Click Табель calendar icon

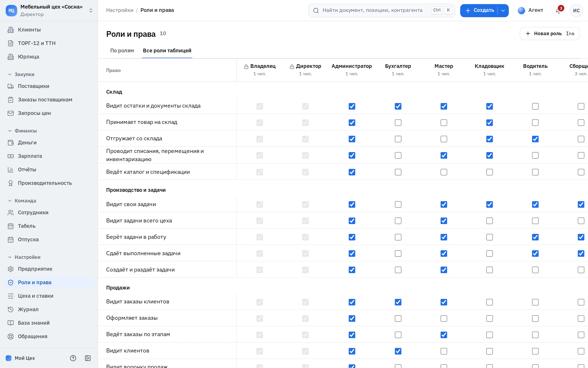pos(10,226)
